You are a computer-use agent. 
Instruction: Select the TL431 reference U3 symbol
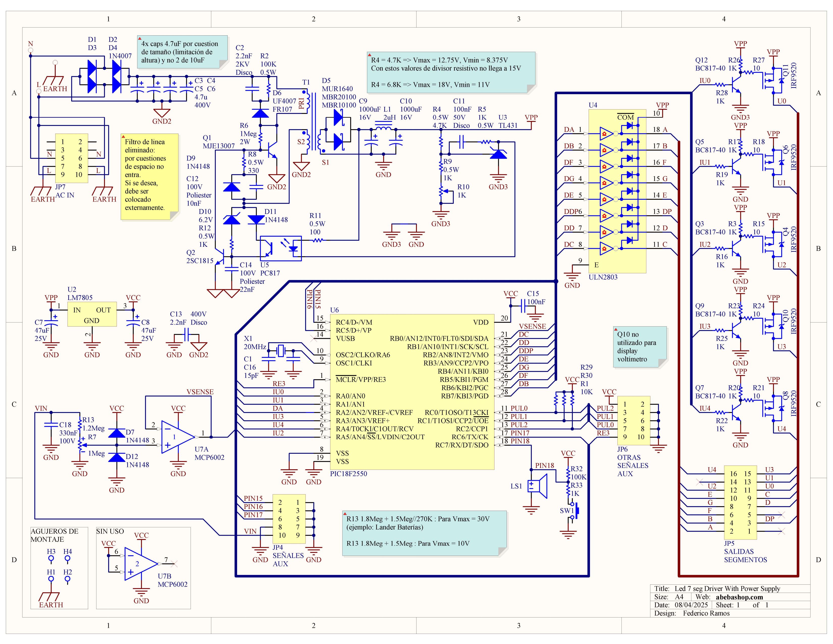(x=498, y=154)
